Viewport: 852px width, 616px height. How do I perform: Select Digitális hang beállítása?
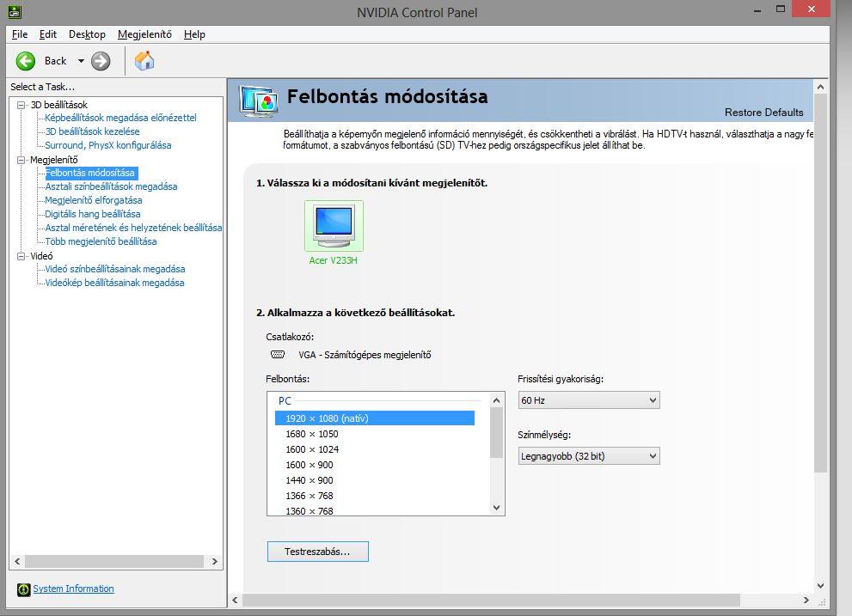pyautogui.click(x=93, y=214)
